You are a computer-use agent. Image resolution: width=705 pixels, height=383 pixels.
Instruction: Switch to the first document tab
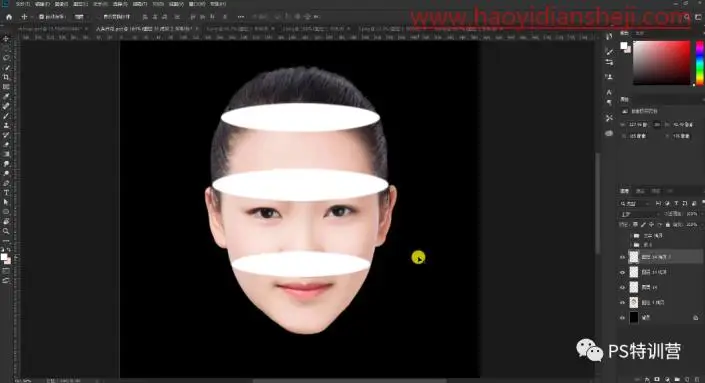click(x=53, y=29)
